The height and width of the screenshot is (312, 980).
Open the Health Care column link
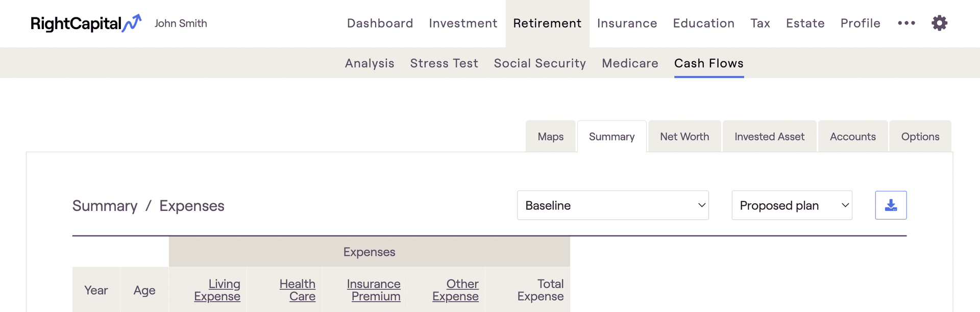point(298,290)
